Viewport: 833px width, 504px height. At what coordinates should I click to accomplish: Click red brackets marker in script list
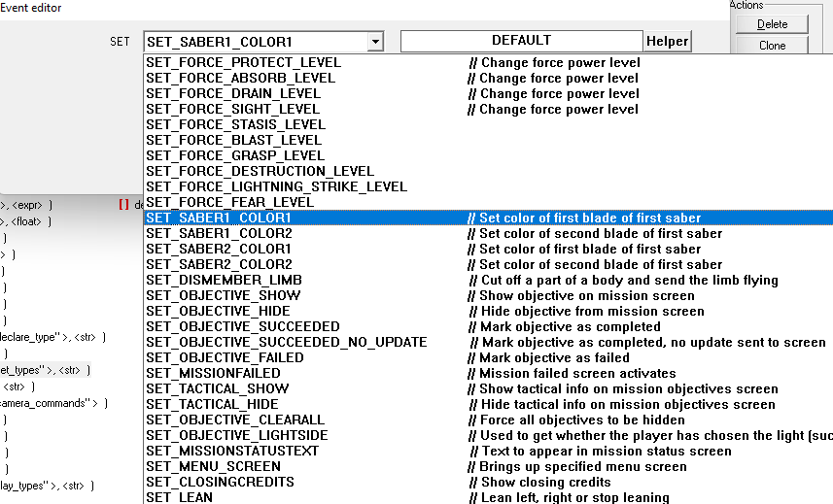click(x=123, y=205)
